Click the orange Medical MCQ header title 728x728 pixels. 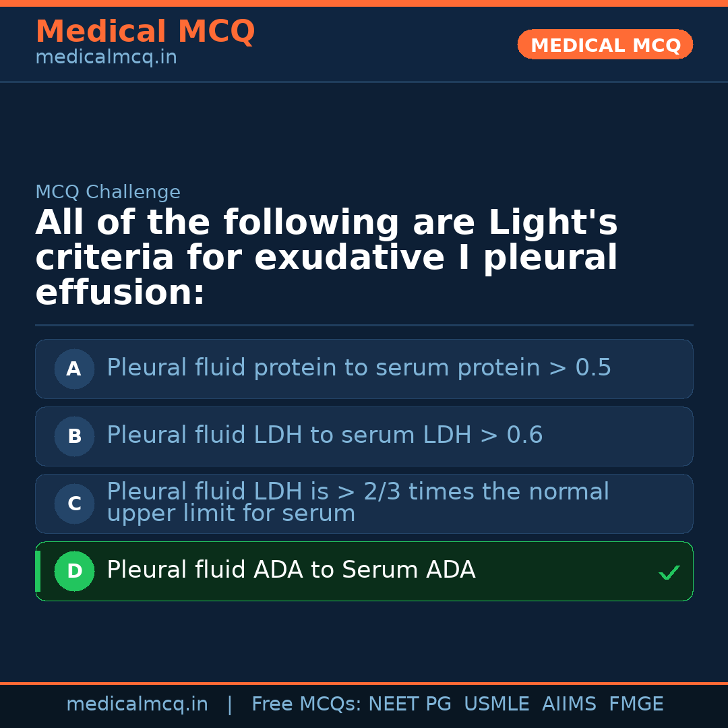[x=145, y=32]
